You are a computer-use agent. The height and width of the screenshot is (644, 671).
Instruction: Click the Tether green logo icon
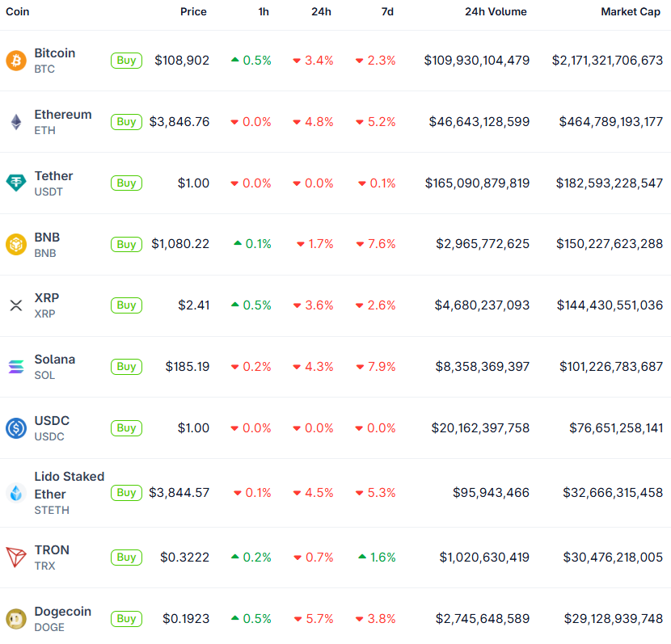pyautogui.click(x=16, y=183)
